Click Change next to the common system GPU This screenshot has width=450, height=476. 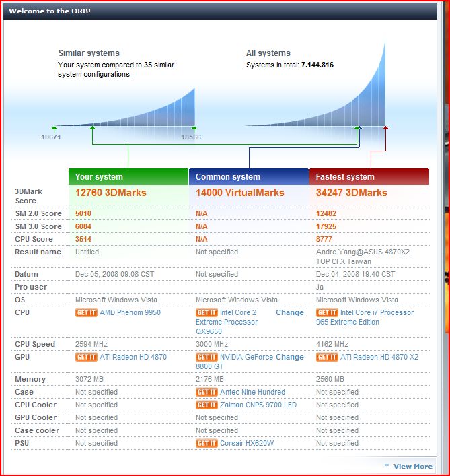click(x=290, y=357)
